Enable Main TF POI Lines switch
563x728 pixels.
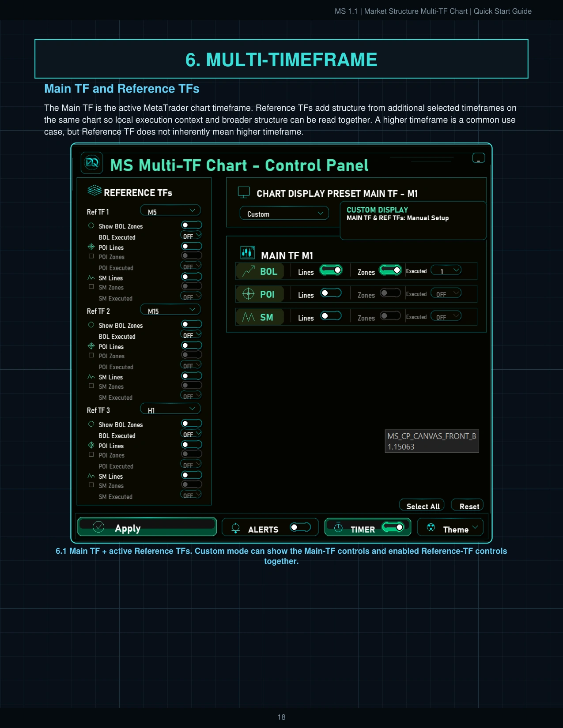tap(331, 293)
